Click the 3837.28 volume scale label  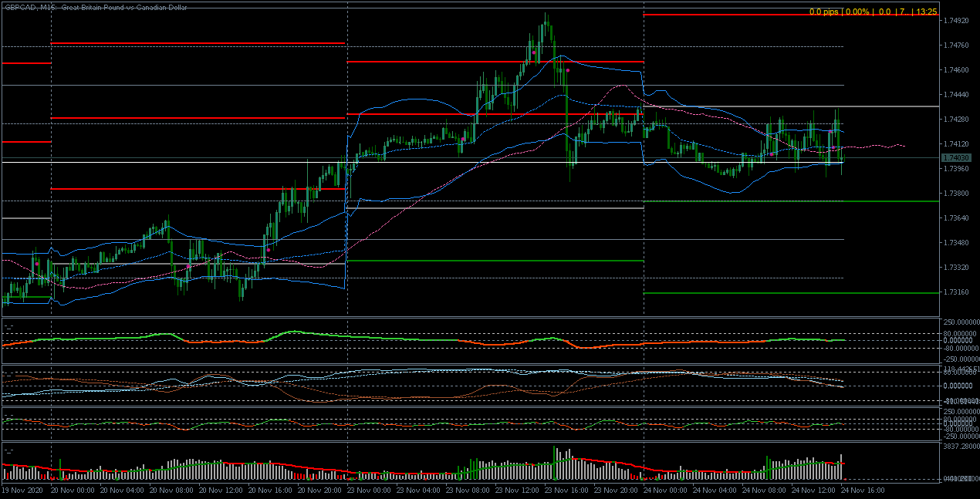tap(960, 447)
